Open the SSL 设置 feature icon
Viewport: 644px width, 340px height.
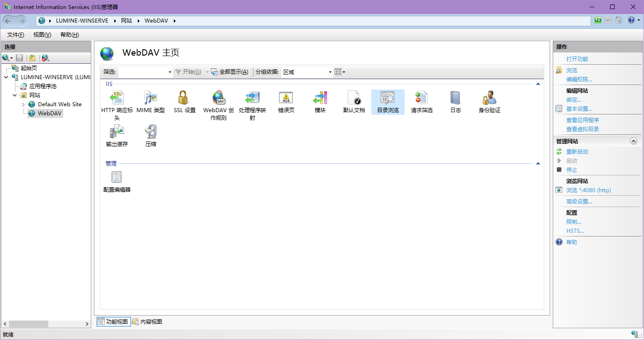tap(184, 98)
